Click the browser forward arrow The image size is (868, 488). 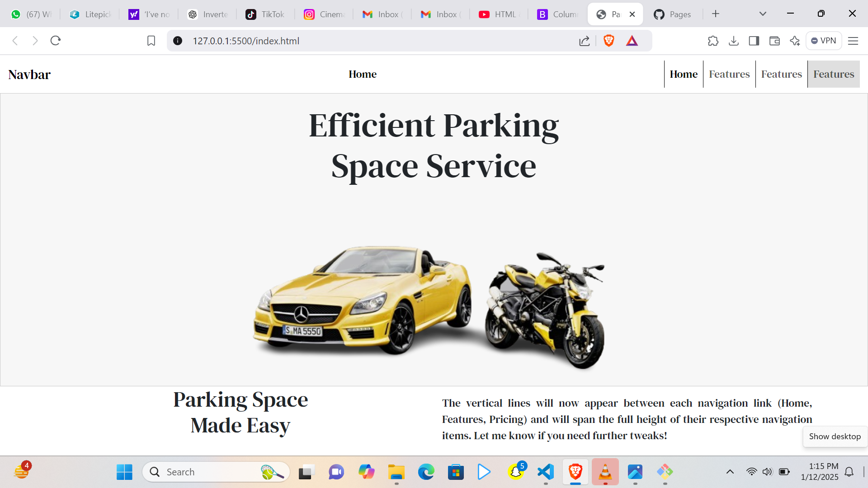point(35,41)
